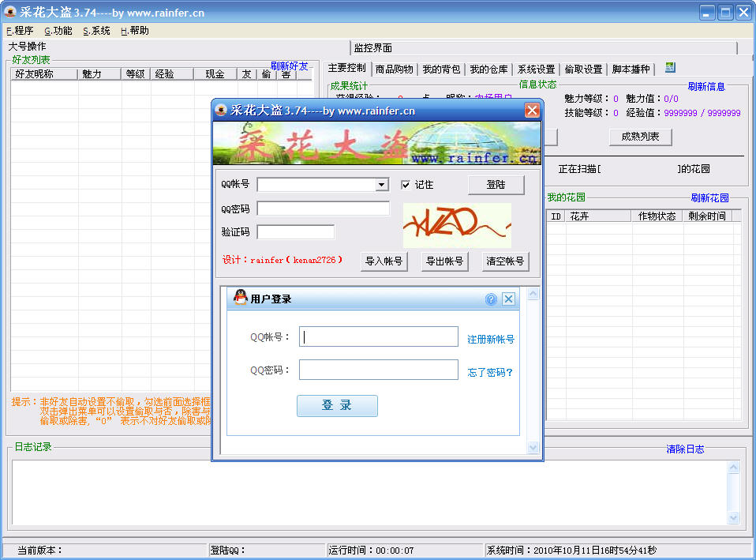Open the S.系统 menu
Viewport: 756px width, 560px height.
[x=96, y=31]
